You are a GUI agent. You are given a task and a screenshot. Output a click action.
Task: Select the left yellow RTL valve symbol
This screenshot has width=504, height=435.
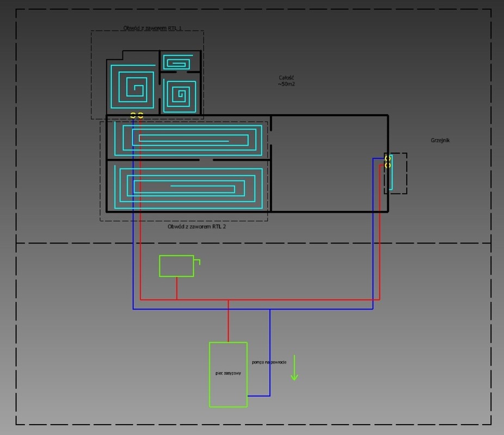click(x=133, y=115)
